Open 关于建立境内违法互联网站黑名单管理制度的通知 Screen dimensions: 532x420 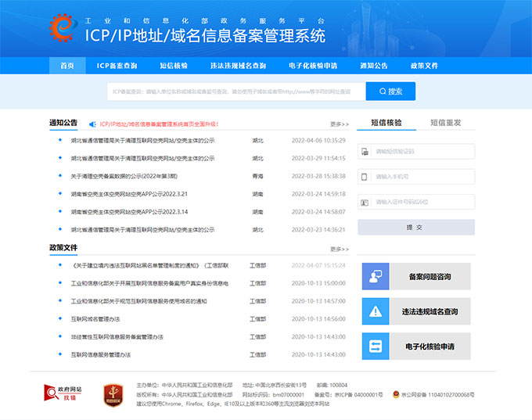(149, 265)
